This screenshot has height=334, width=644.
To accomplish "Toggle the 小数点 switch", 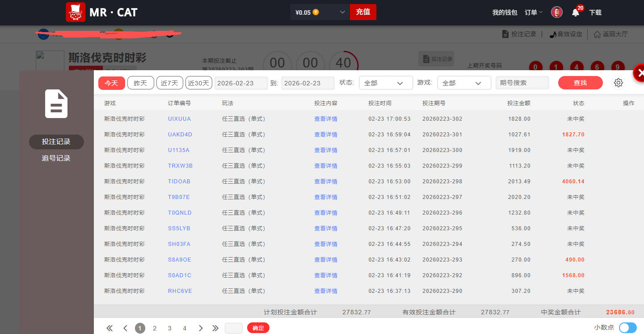I will tap(627, 328).
